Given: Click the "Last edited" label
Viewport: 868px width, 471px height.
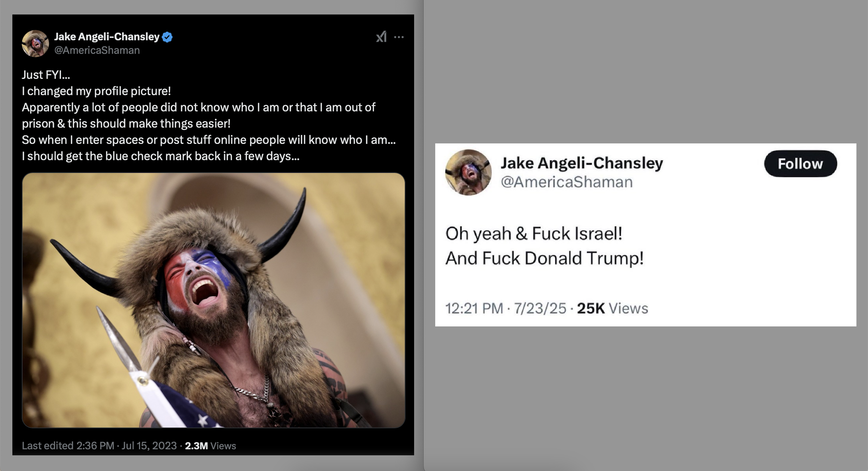Looking at the screenshot, I should click(x=48, y=445).
